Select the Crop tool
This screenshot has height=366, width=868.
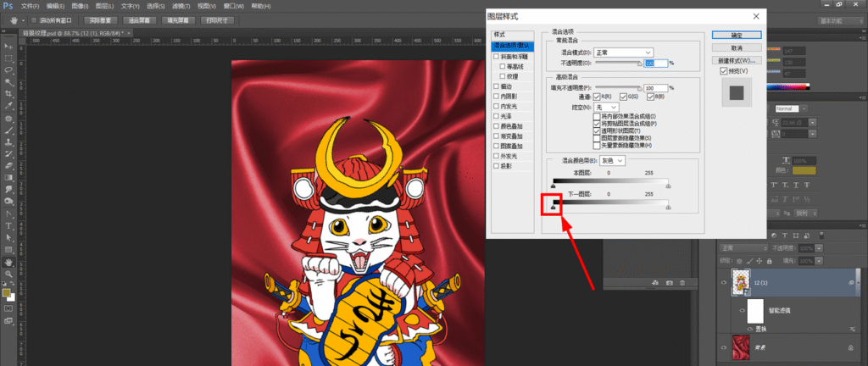click(x=8, y=94)
